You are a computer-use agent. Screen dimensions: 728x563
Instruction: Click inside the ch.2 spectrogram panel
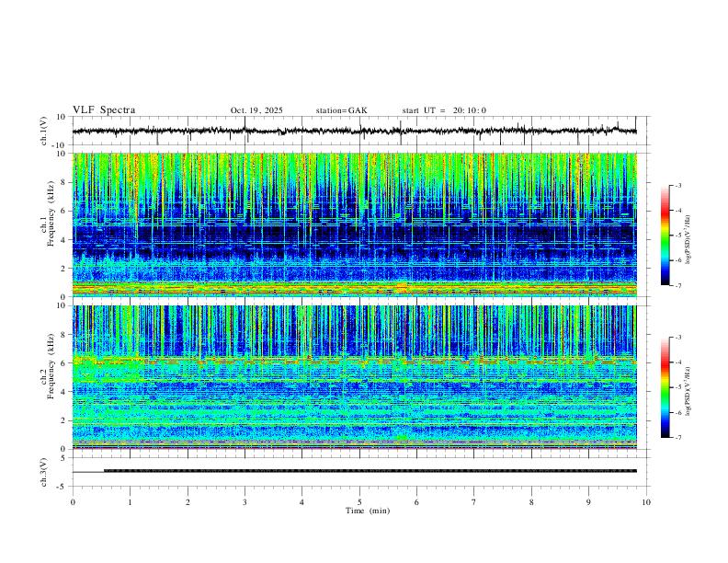(x=355, y=377)
